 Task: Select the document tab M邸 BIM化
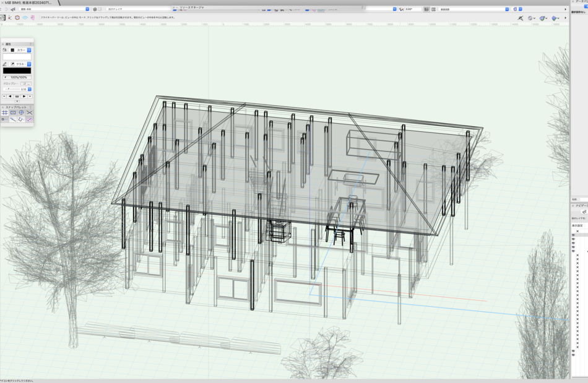(28, 2)
